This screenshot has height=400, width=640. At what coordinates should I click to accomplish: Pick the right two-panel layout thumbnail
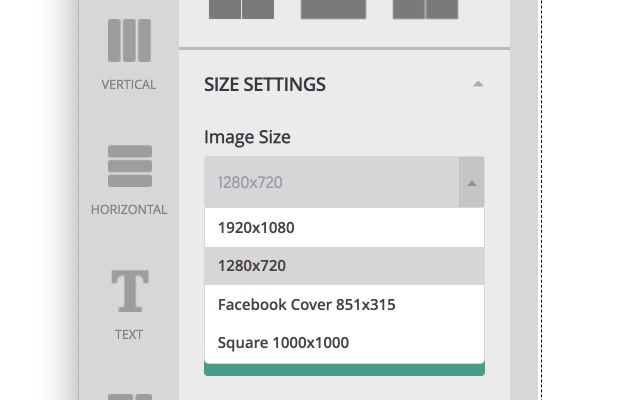coord(425,9)
